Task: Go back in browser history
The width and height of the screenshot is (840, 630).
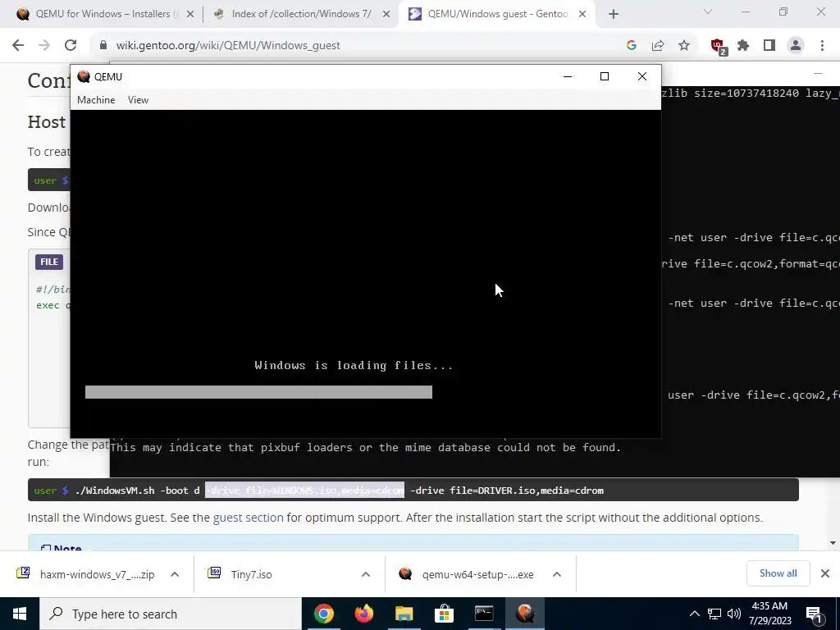Action: [x=18, y=46]
